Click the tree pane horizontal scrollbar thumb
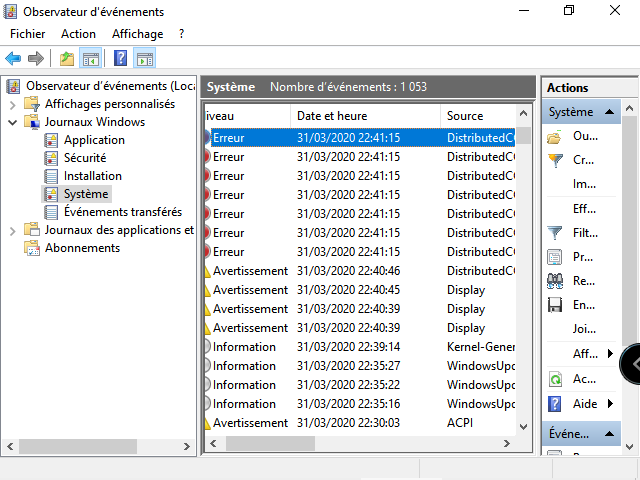This screenshot has width=640, height=480. (x=78, y=447)
